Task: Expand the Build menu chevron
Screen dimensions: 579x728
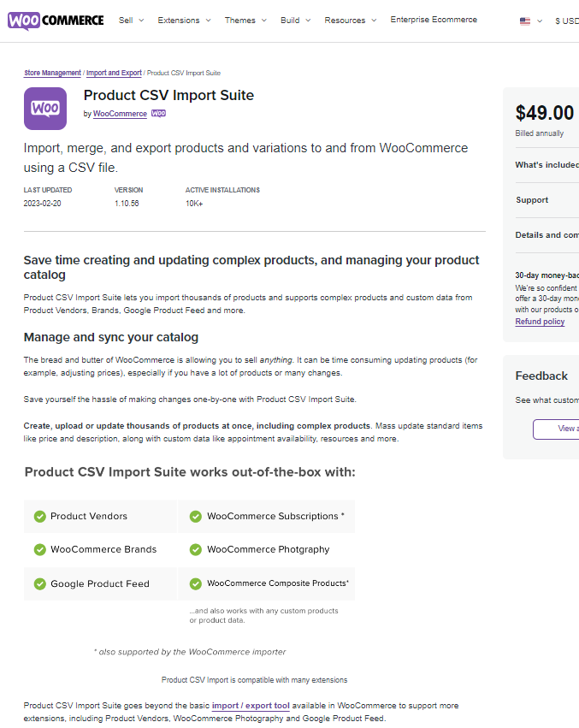Action: tap(308, 21)
